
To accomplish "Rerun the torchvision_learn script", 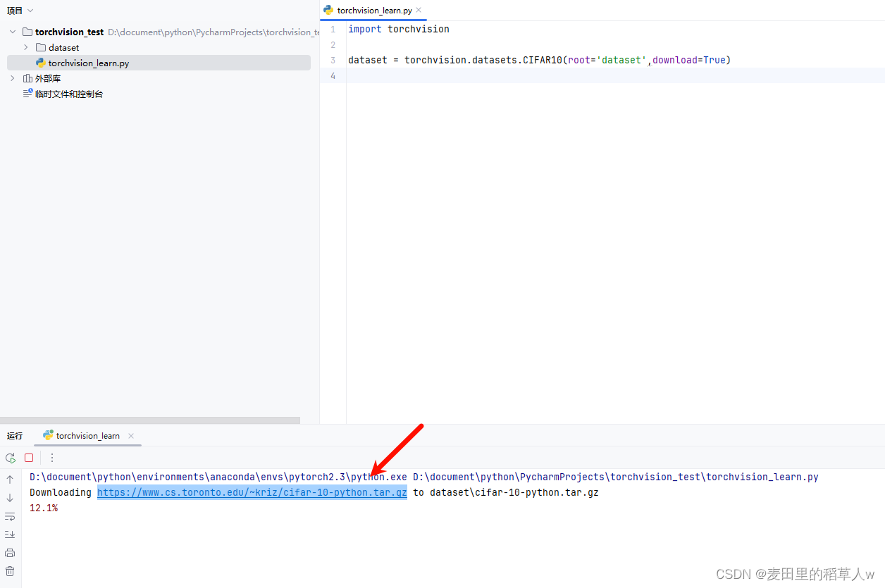I will pos(11,458).
